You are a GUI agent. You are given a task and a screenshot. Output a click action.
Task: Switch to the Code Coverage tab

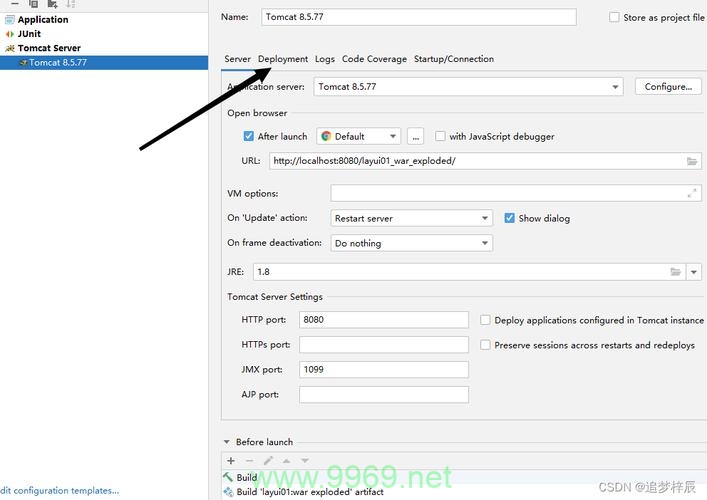tap(374, 59)
